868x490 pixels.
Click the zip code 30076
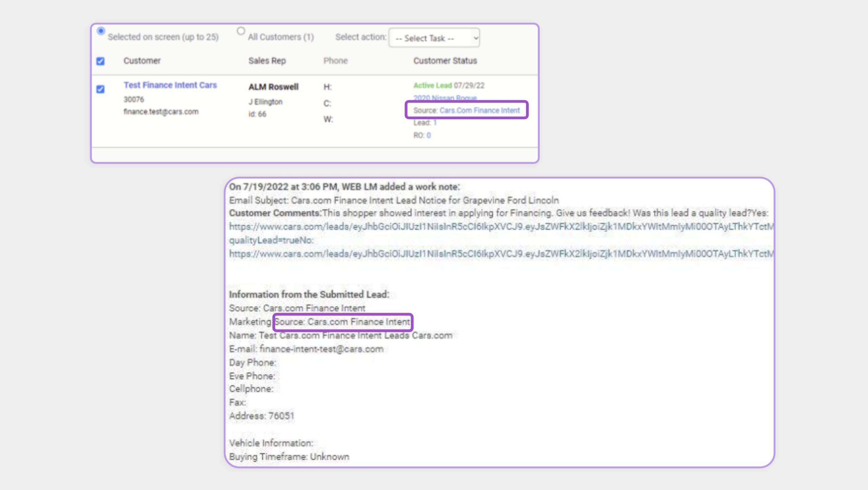pyautogui.click(x=134, y=99)
